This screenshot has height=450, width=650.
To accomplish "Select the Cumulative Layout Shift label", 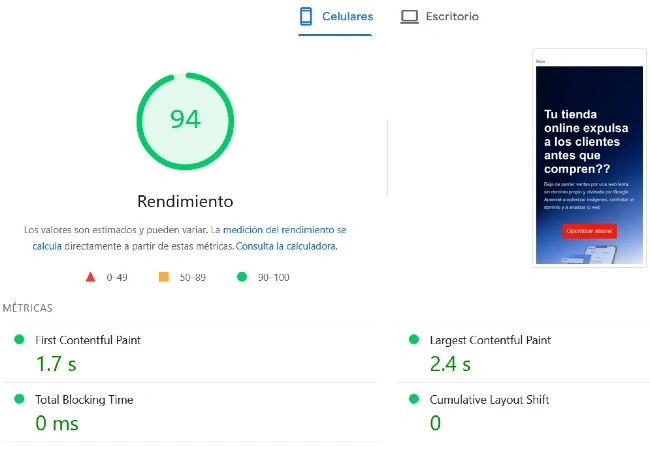I will pos(490,400).
